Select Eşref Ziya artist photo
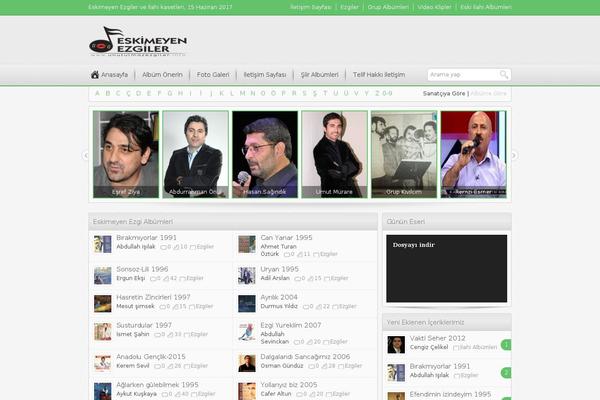The image size is (600, 400). click(126, 154)
